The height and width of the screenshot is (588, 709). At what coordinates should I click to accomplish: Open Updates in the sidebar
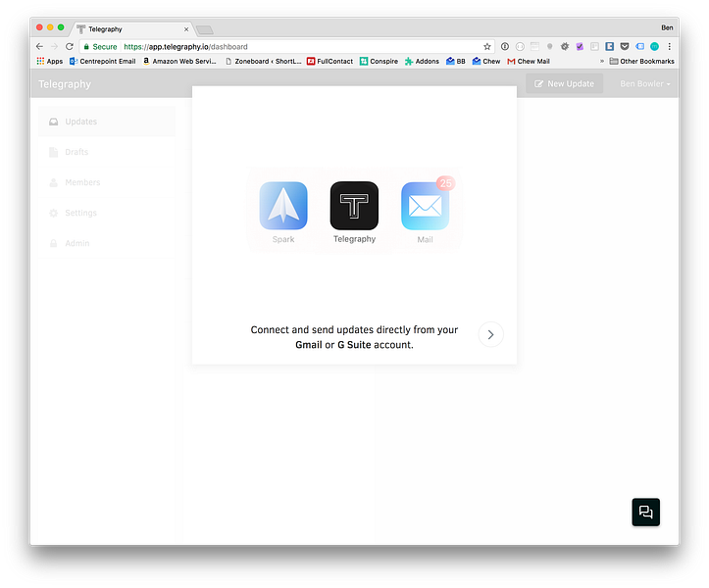pyautogui.click(x=107, y=122)
